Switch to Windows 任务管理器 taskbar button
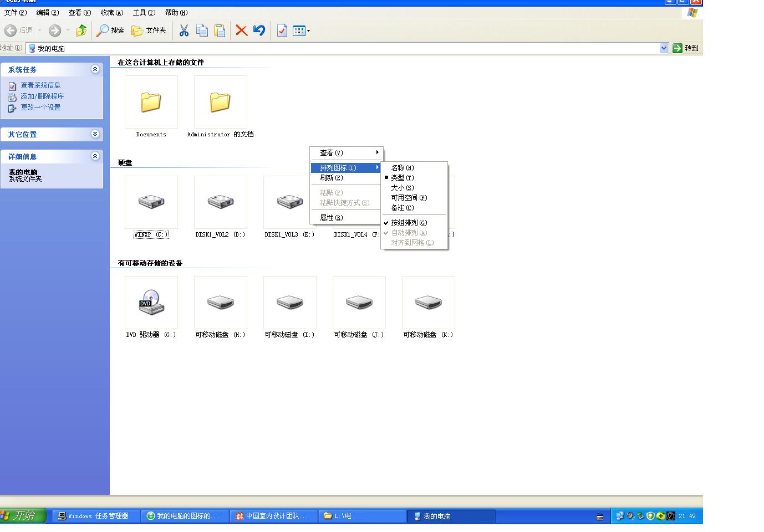The image size is (764, 532). click(96, 516)
